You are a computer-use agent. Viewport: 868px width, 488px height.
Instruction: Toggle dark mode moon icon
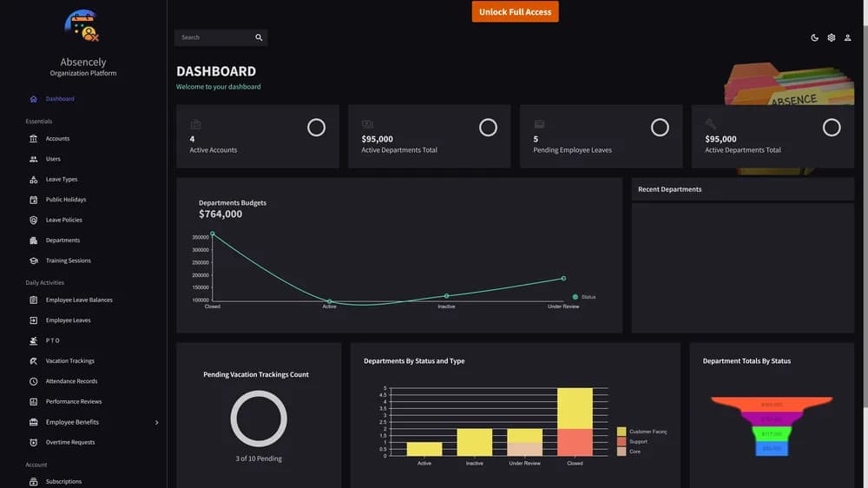[814, 37]
